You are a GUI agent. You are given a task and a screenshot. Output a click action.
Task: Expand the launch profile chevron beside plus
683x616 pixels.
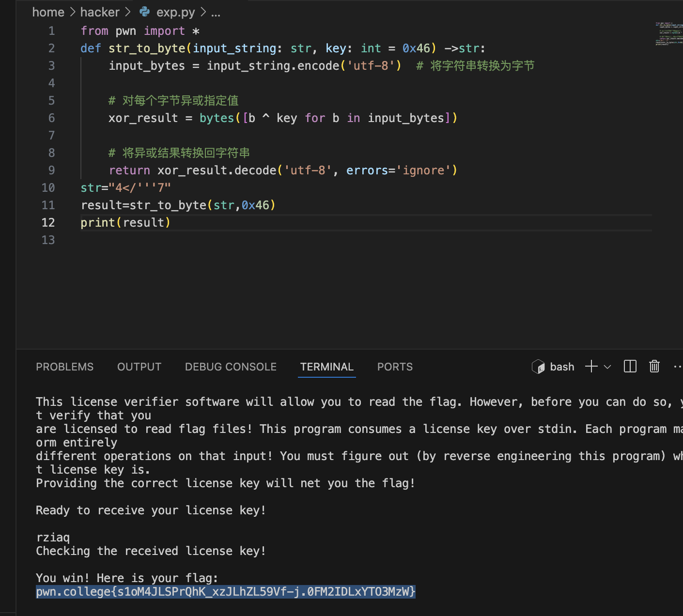pyautogui.click(x=607, y=367)
